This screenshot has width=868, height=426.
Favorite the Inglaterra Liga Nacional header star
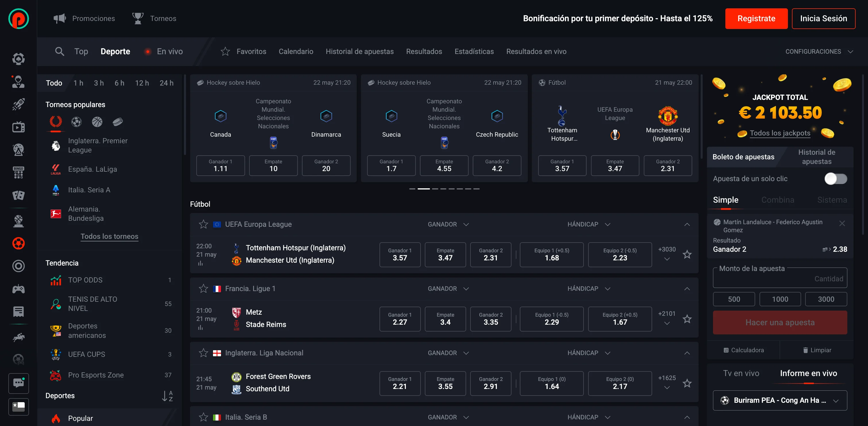coord(204,353)
